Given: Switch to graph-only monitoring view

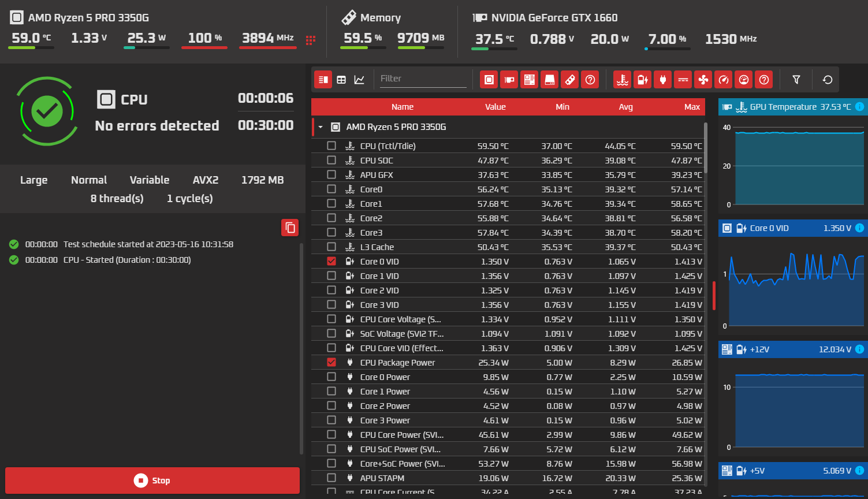Looking at the screenshot, I should point(359,80).
